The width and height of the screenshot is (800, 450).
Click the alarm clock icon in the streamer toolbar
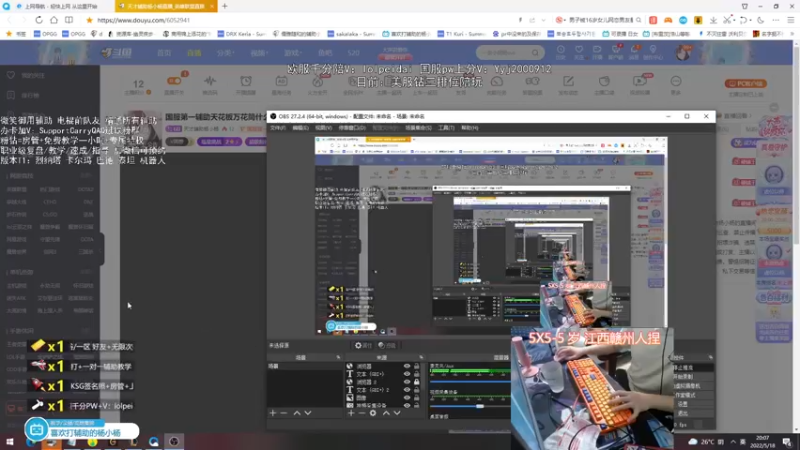pos(246,81)
